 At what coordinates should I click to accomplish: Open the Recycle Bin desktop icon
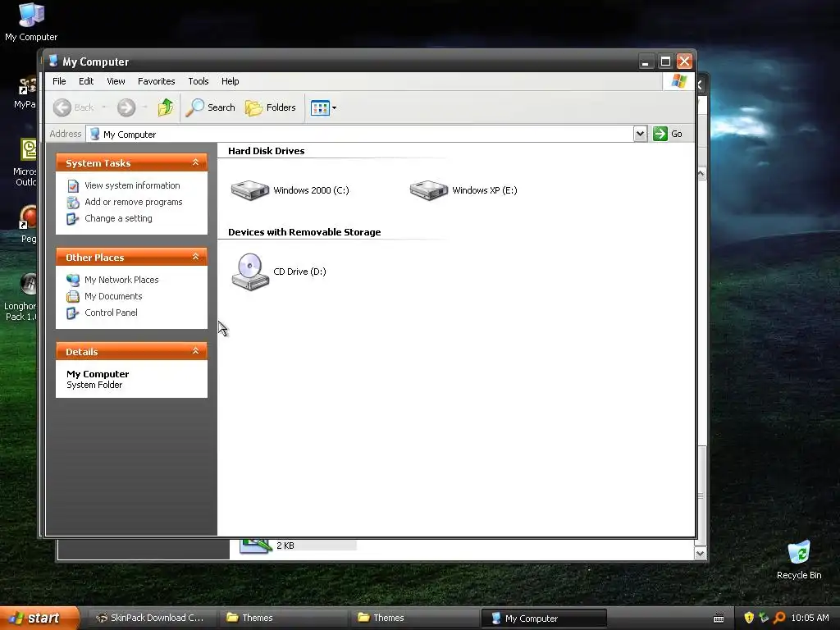(x=799, y=559)
